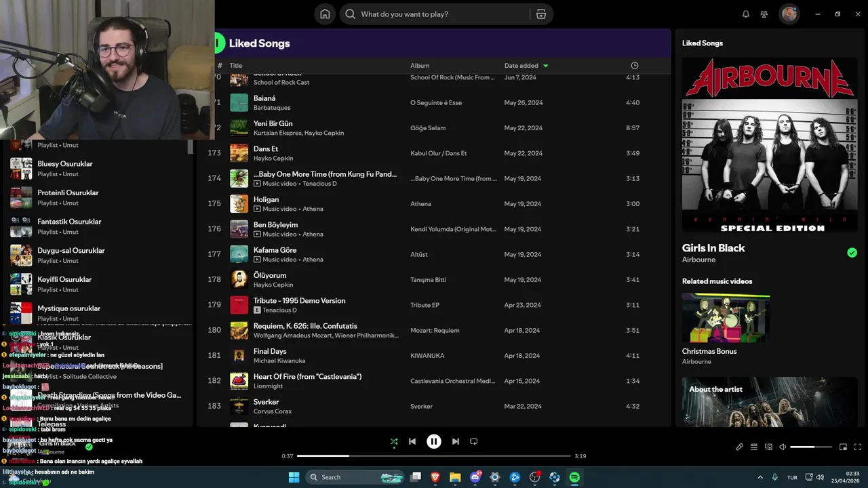The height and width of the screenshot is (488, 868).
Task: Click Yeni Bir Gün album cover thumbnail
Action: [239, 128]
